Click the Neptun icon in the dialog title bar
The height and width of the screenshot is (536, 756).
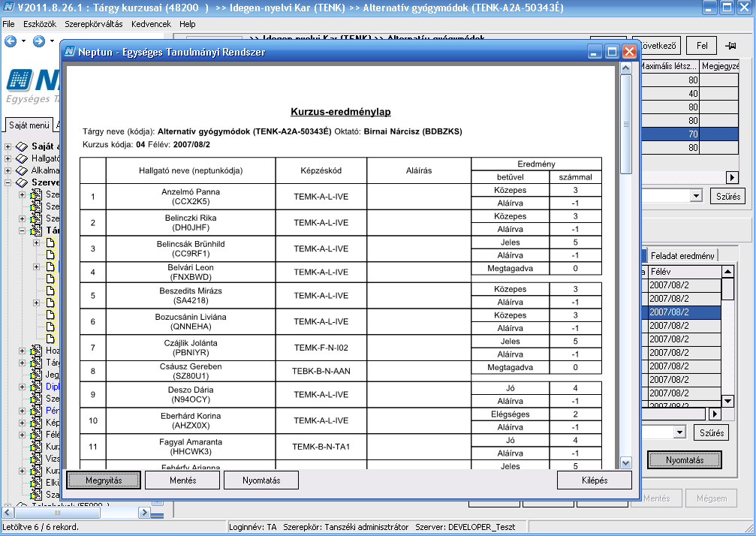tap(70, 52)
